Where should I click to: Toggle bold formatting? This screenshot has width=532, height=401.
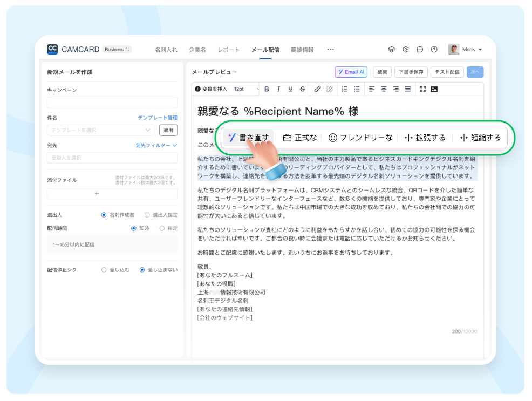point(267,89)
